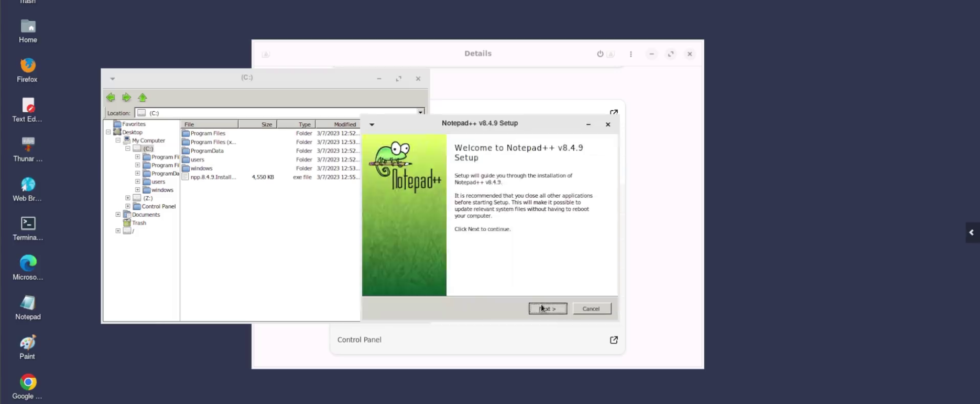Click Next in Notepad++ Setup

tap(548, 309)
